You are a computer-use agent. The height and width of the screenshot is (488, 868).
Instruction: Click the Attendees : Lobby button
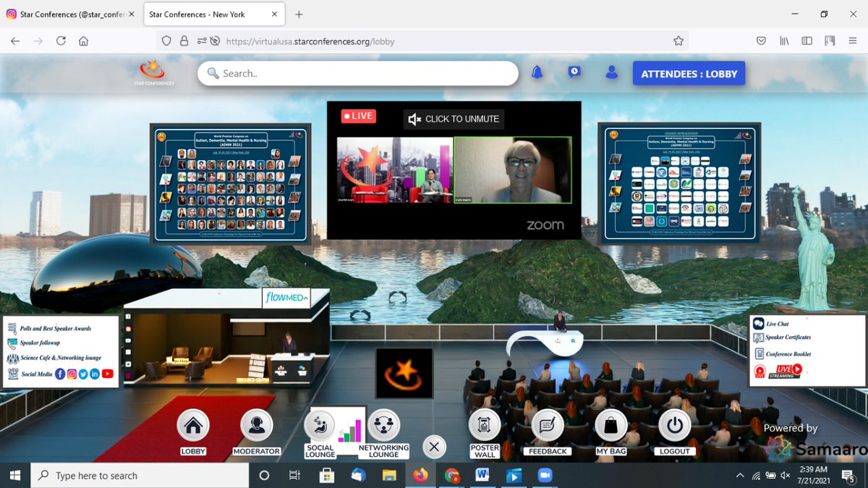point(689,73)
